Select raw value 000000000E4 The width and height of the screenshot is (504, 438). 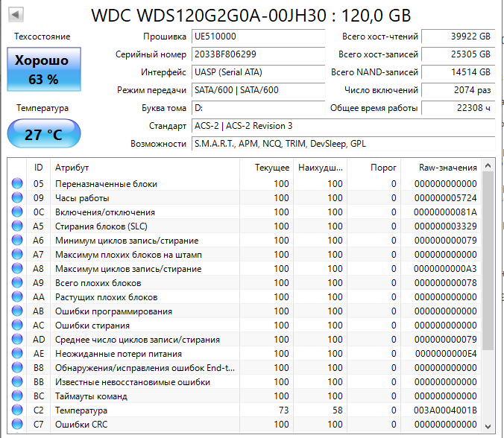(446, 354)
